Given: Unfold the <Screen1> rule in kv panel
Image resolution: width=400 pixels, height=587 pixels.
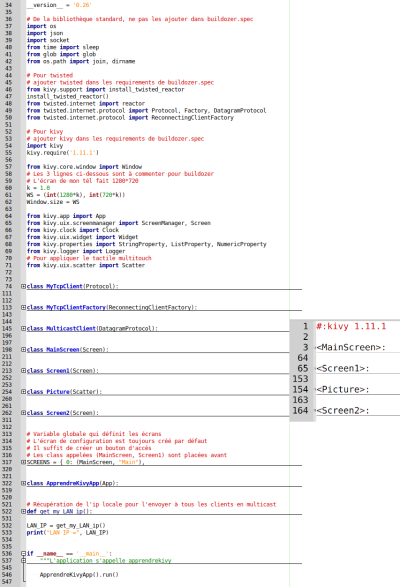Looking at the screenshot, I should tap(315, 368).
